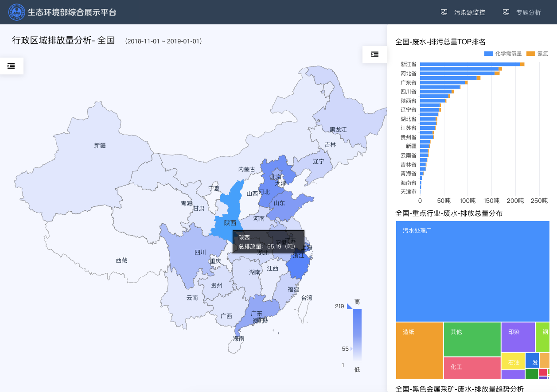
Task: Open the 污染源监控 menu
Action: (470, 12)
